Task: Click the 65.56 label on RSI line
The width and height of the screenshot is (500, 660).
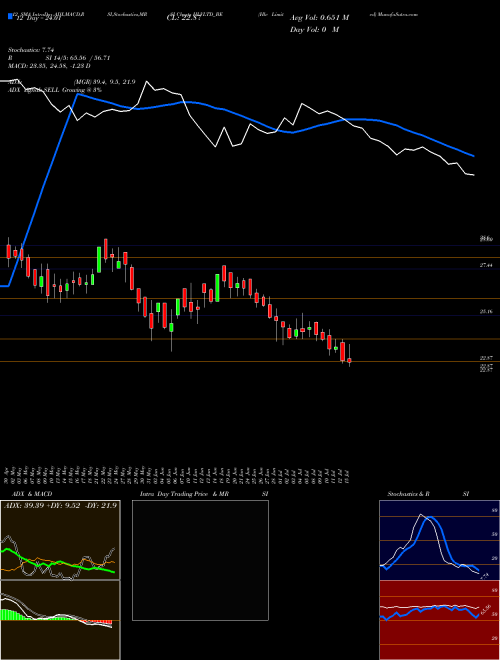Action: coord(486,609)
